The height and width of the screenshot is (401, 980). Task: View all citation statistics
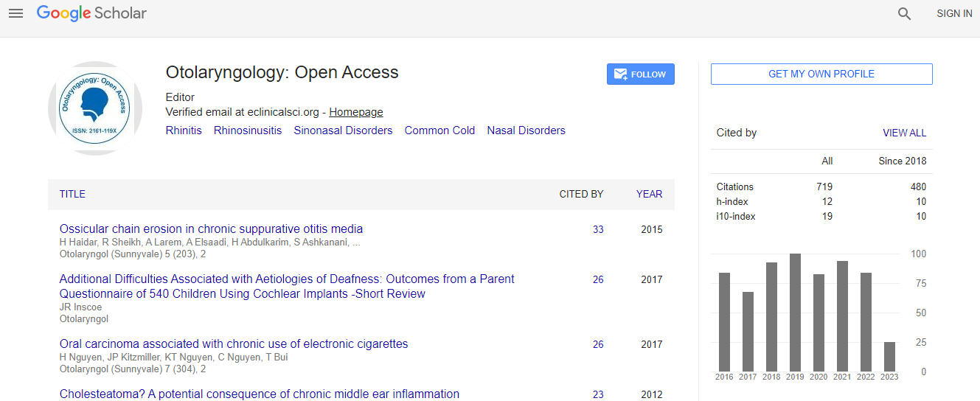click(904, 133)
